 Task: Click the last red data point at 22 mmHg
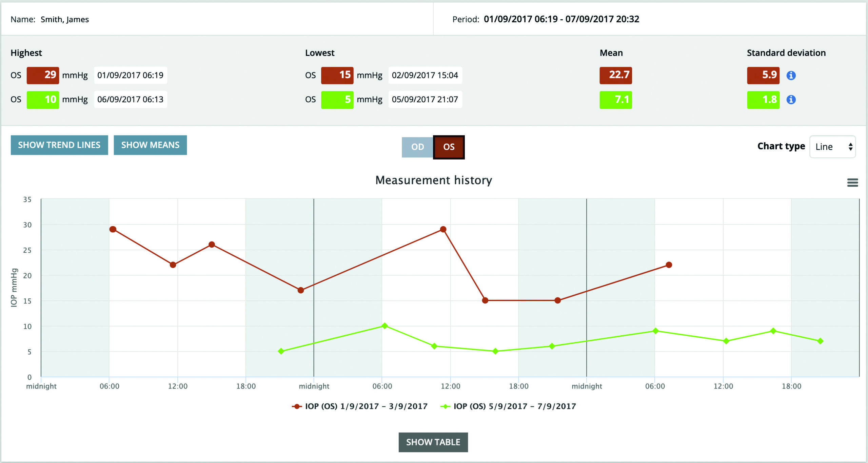[x=669, y=265]
